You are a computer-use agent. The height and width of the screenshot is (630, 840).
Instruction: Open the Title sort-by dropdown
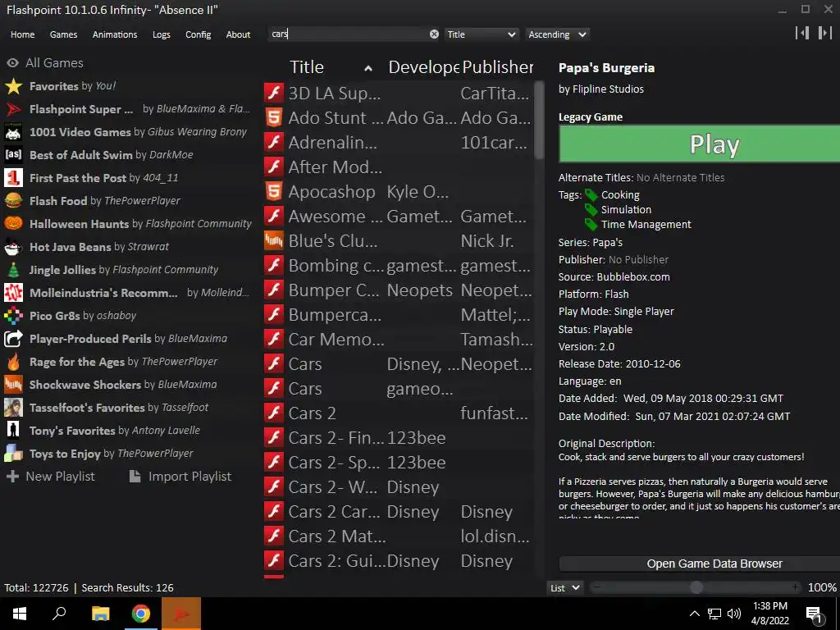(481, 34)
